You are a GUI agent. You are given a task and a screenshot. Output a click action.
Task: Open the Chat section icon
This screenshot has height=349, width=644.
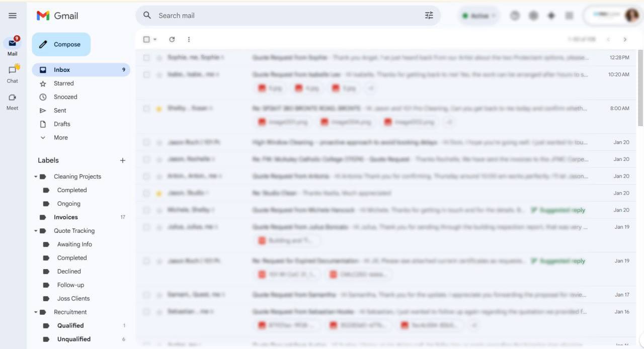coord(13,70)
